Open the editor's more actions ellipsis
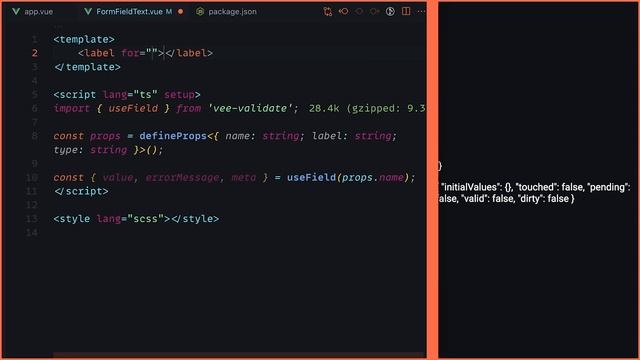The image size is (640, 360). click(421, 11)
